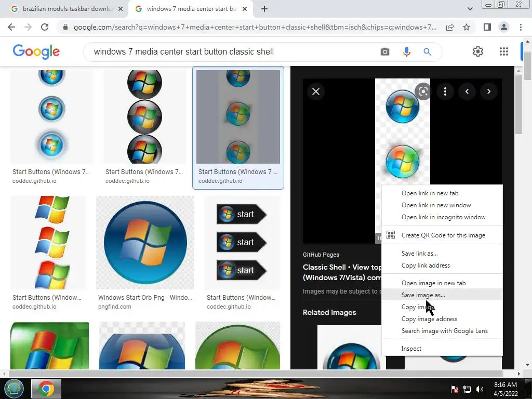
Task: Choose 'Open link in incognito window'
Action: coord(442,217)
